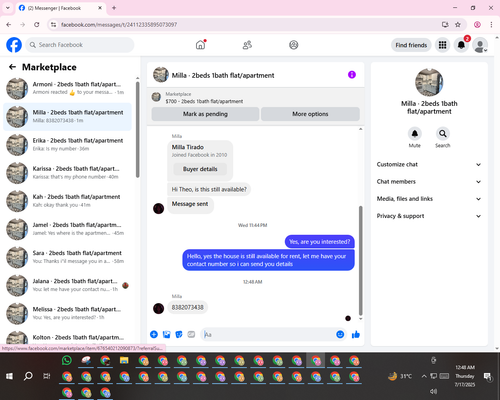Click Milla's avatar beside the phone number
Viewport: 500px width, 400px height.
point(158,308)
